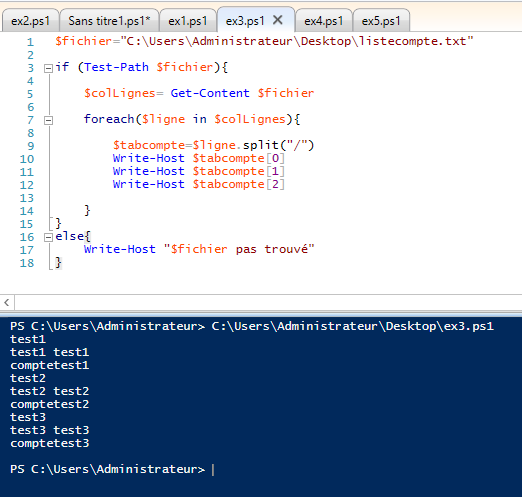Click Write-Host on line 10
Viewport: 522px width, 497px height.
click(149, 158)
